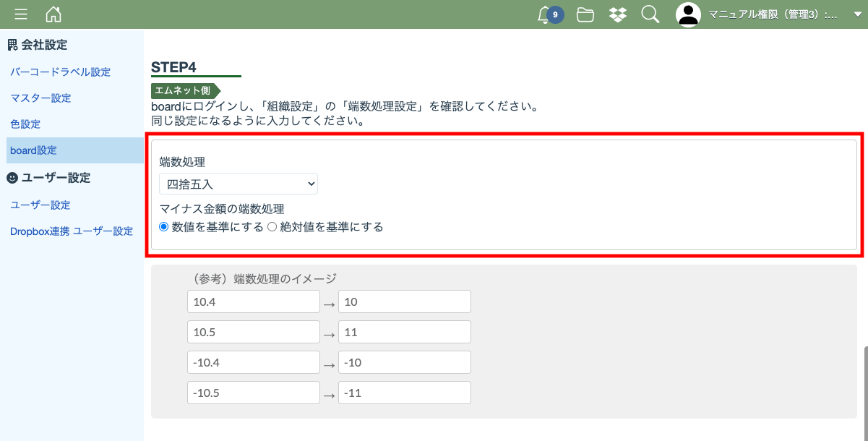Select 数値を基準にする radio option
This screenshot has height=441, width=868.
(x=164, y=227)
